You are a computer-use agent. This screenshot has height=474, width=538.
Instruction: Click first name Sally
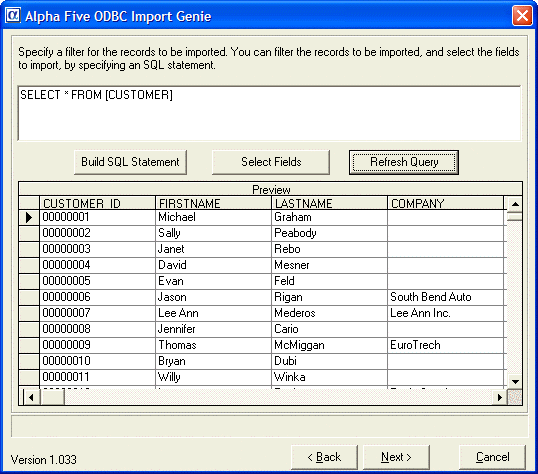point(213,233)
